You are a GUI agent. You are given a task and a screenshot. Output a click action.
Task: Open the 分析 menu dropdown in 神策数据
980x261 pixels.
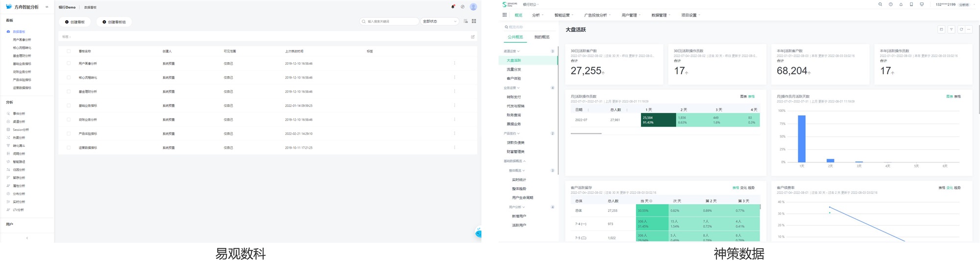pyautogui.click(x=538, y=15)
